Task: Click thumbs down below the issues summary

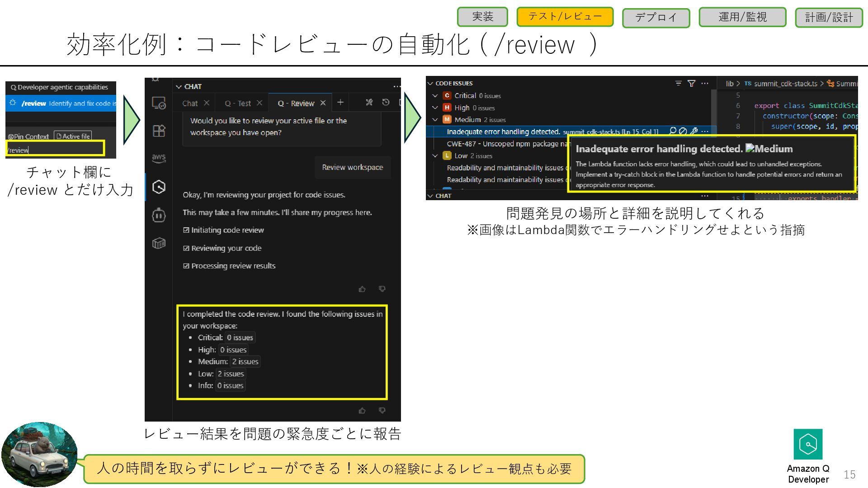Action: click(x=382, y=410)
